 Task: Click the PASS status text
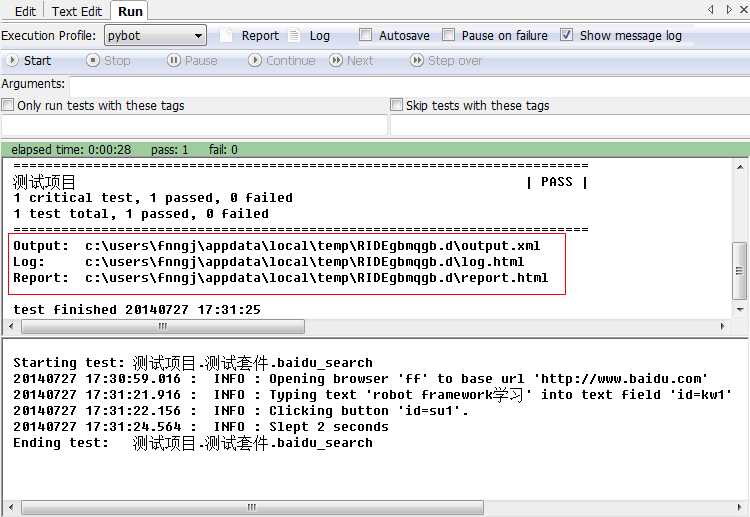coord(557,182)
